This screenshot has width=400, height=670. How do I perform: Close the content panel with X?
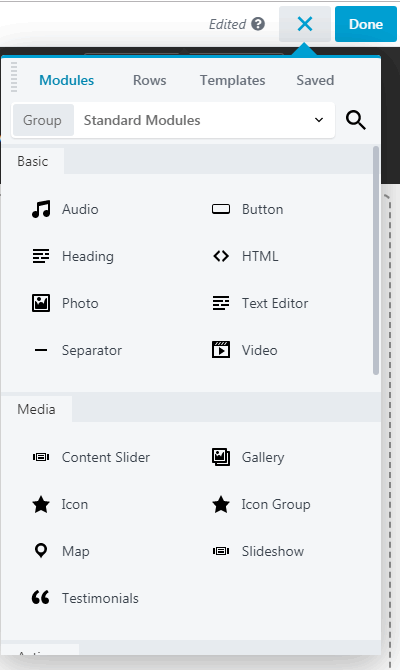click(305, 24)
